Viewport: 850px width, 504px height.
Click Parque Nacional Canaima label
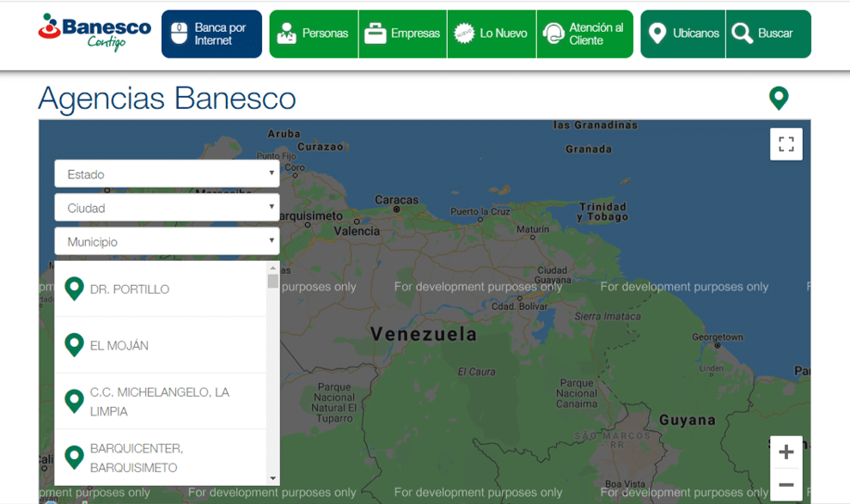coord(577,393)
